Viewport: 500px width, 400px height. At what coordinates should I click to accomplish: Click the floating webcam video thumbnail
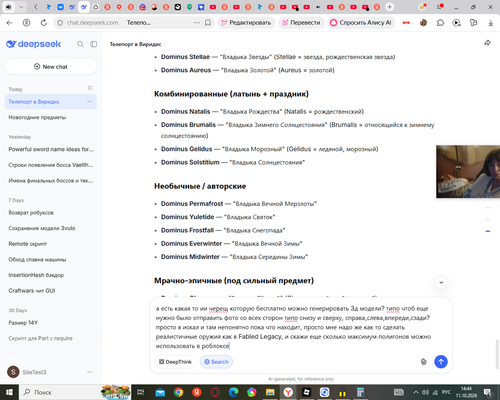[x=468, y=171]
